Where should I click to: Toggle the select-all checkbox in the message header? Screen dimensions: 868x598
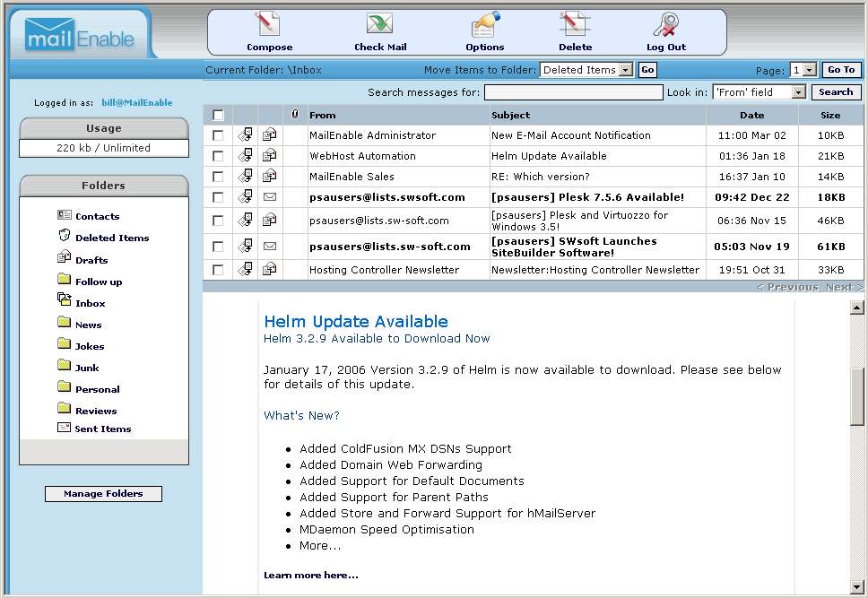click(x=217, y=115)
